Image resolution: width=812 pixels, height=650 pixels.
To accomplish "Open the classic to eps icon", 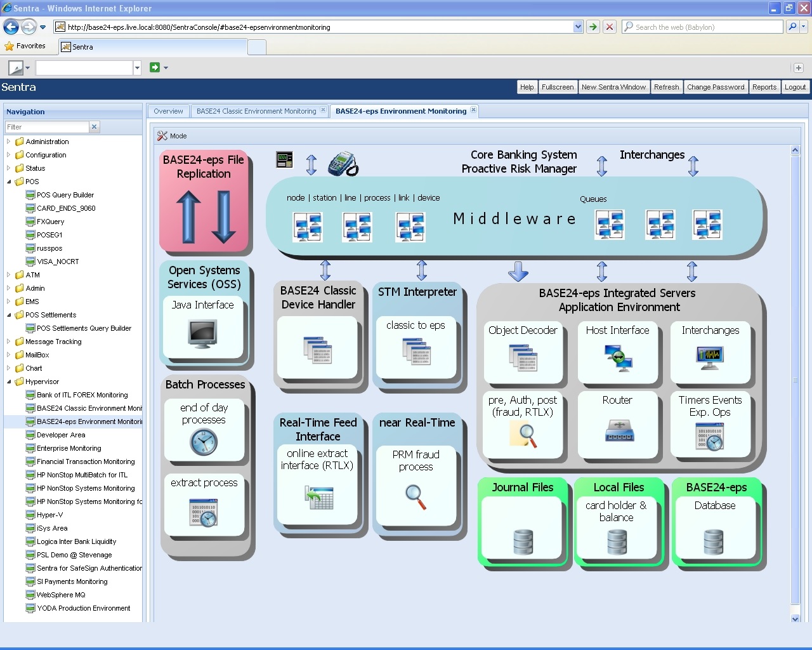I will click(x=416, y=351).
